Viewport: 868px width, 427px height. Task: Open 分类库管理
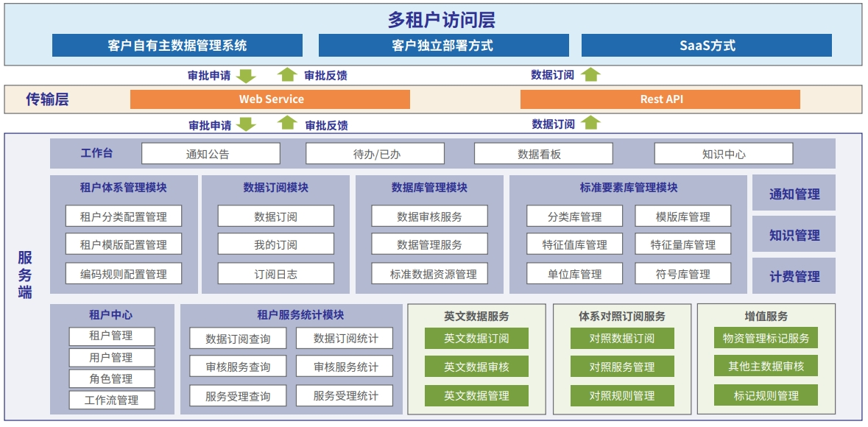coord(574,216)
